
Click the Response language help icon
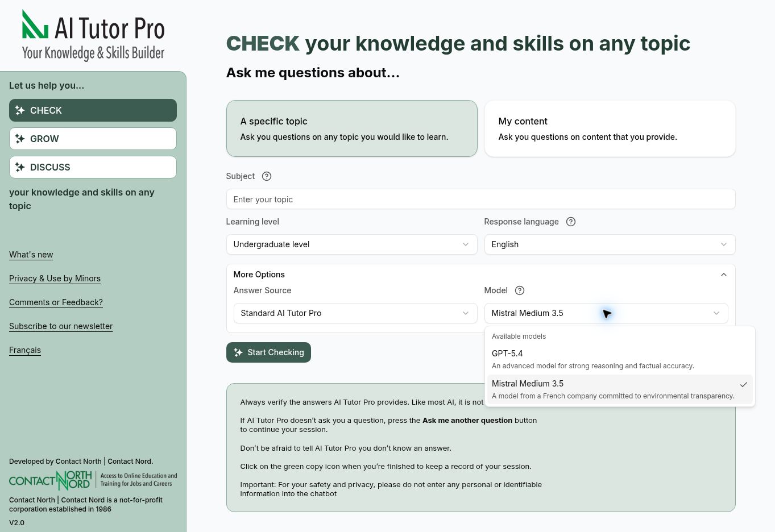tap(571, 222)
